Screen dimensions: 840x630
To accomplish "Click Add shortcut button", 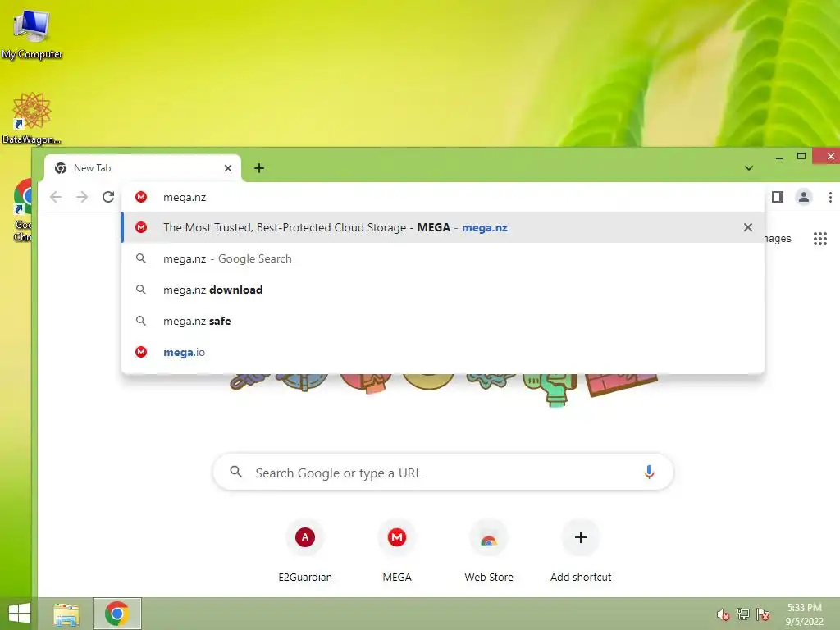I will point(581,550).
